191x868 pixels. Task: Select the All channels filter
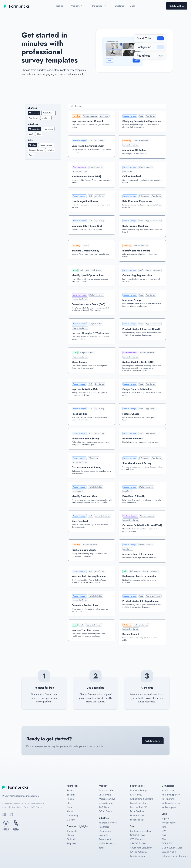[34, 113]
